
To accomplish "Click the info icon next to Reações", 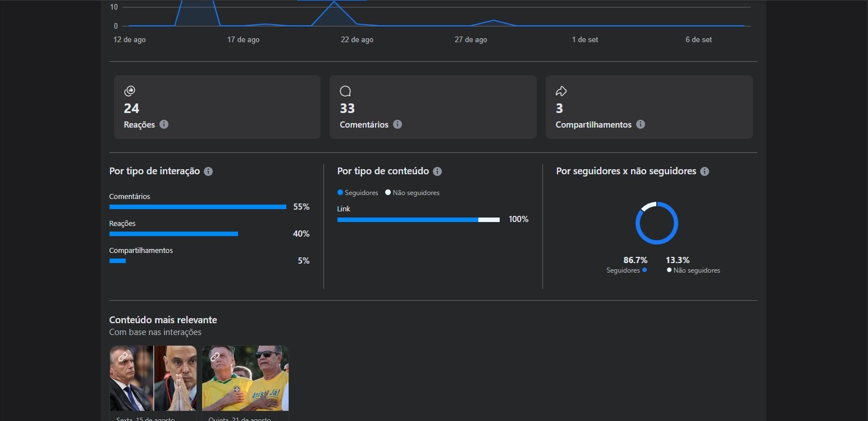I will [164, 124].
